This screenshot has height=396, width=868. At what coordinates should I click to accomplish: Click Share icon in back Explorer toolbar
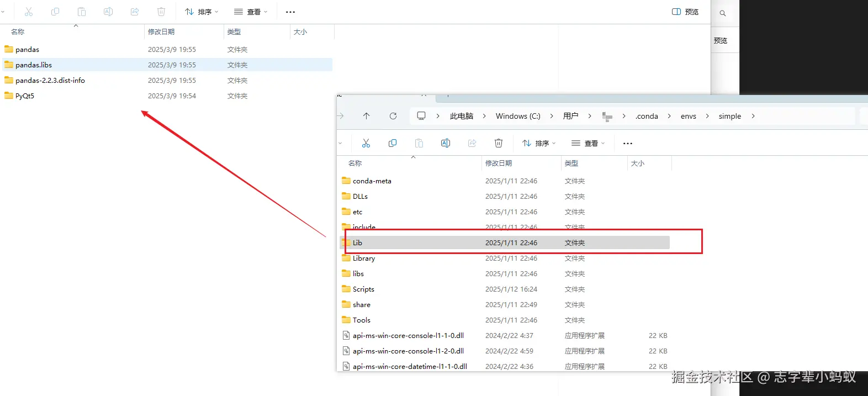pyautogui.click(x=135, y=12)
